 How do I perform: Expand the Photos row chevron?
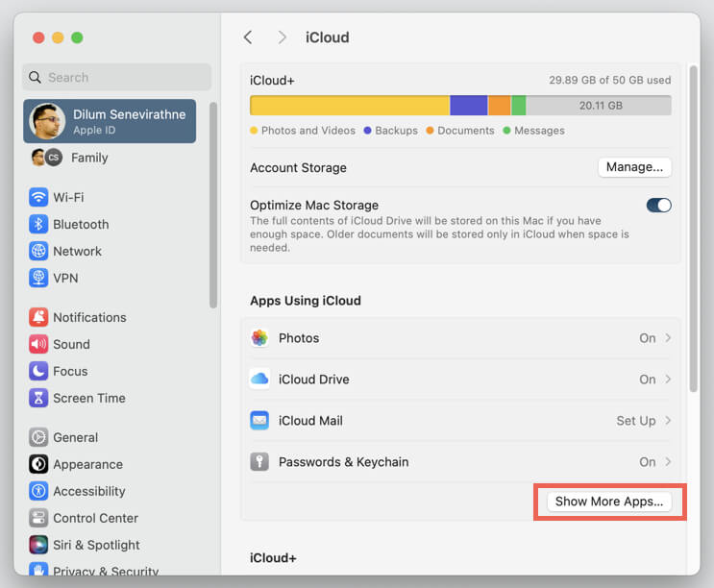[x=668, y=337]
